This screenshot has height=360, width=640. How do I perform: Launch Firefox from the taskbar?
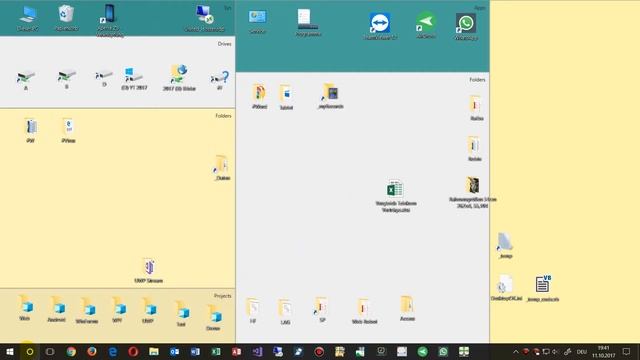pos(92,351)
